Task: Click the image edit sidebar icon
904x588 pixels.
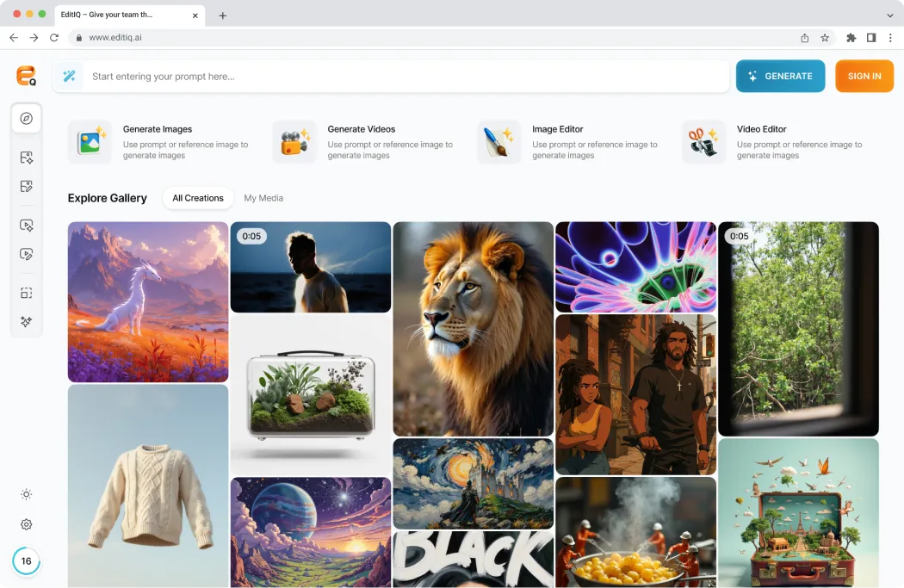Action: click(27, 187)
